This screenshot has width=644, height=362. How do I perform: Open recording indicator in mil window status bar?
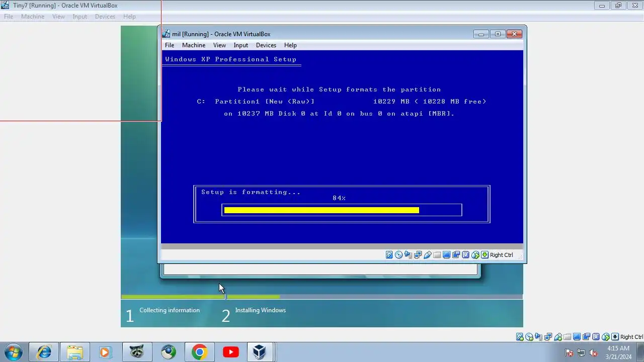[x=456, y=255]
